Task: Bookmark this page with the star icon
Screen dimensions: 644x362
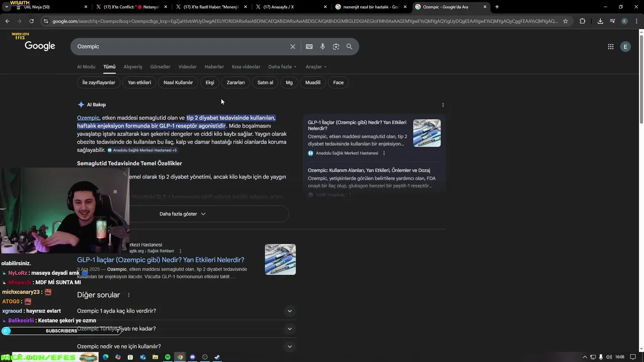Action: pos(566,21)
